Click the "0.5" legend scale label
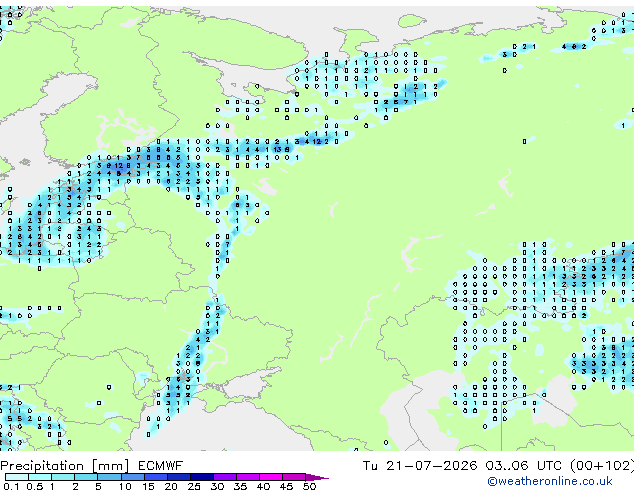Viewport: 634px width, 490px height. (35, 486)
